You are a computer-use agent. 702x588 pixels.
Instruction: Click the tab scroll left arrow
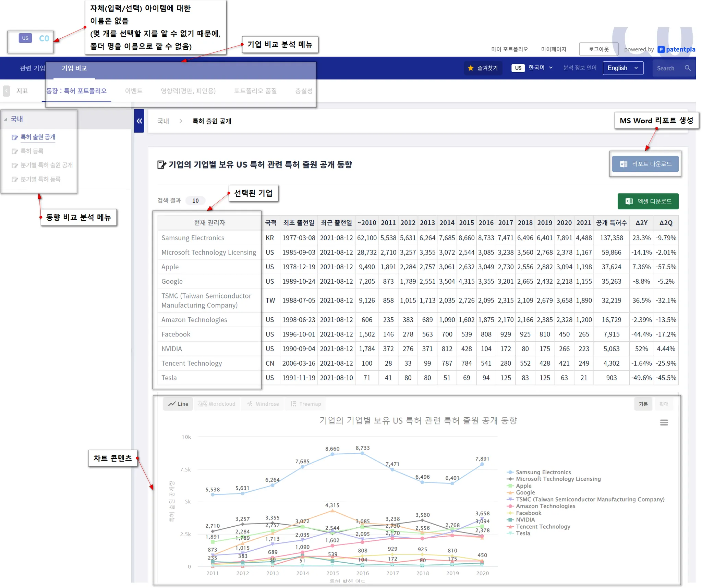(x=6, y=91)
